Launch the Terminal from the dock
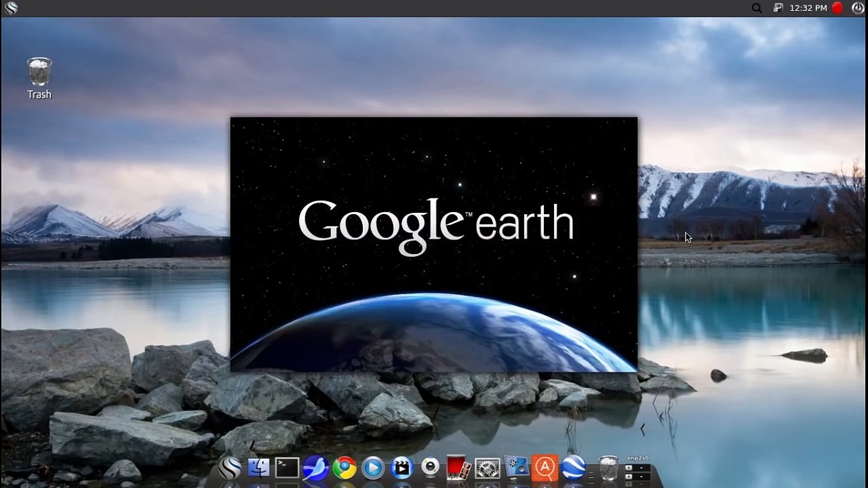Screen dimensions: 868x488 (287, 468)
